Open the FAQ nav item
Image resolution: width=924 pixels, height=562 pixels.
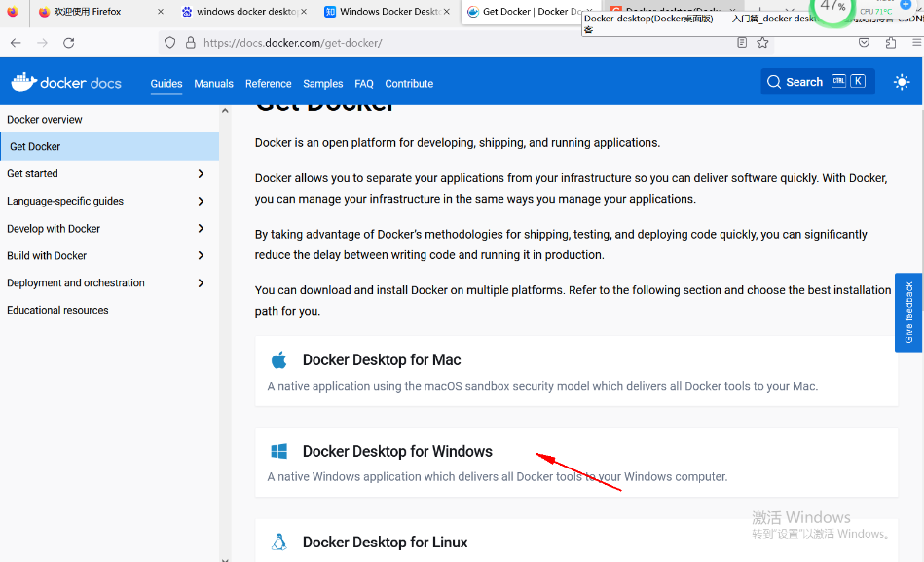364,83
